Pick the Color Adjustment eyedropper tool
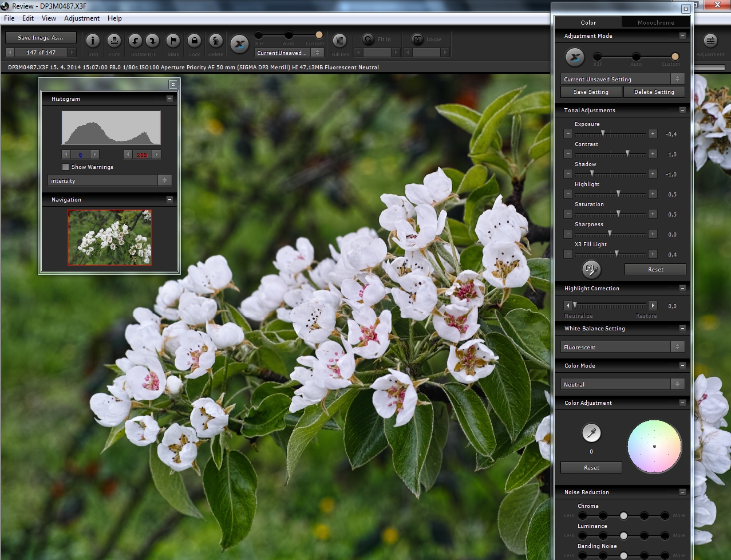Image resolution: width=731 pixels, height=560 pixels. point(591,433)
